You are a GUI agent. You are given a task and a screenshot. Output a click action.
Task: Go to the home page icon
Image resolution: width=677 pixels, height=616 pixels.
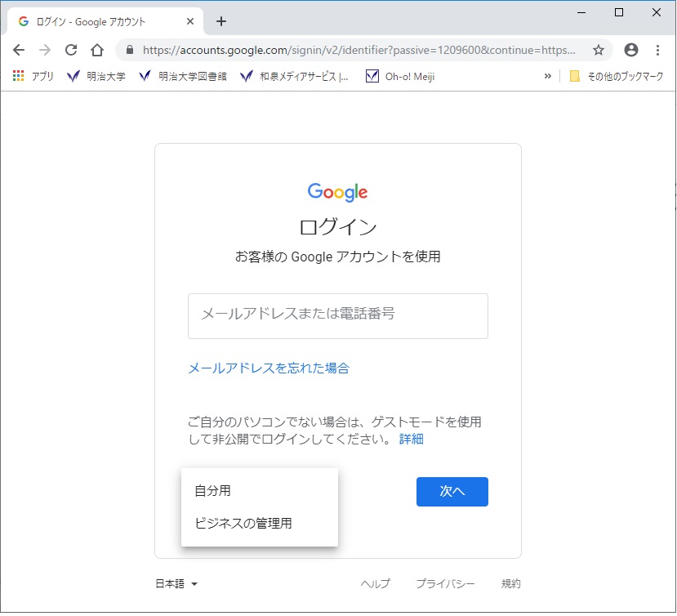97,50
